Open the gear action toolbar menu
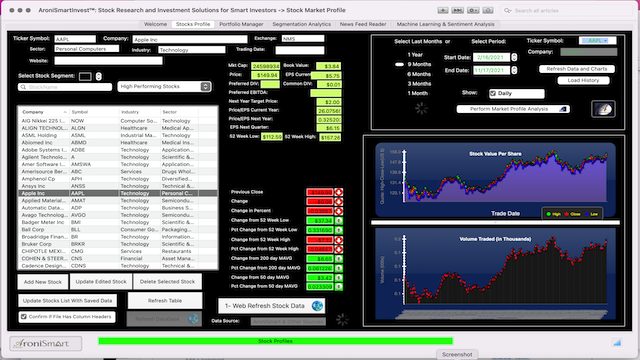The height and width of the screenshot is (360, 640). 473,10
